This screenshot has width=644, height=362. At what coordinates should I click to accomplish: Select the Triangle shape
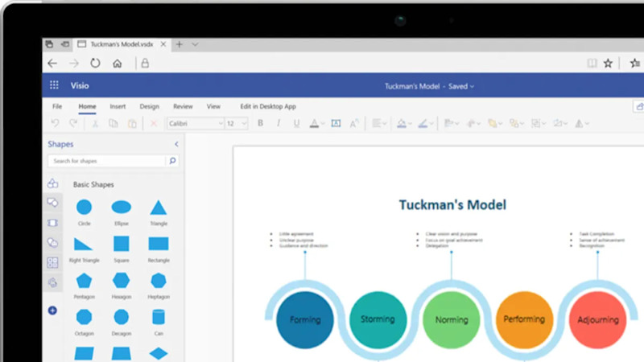click(x=159, y=208)
